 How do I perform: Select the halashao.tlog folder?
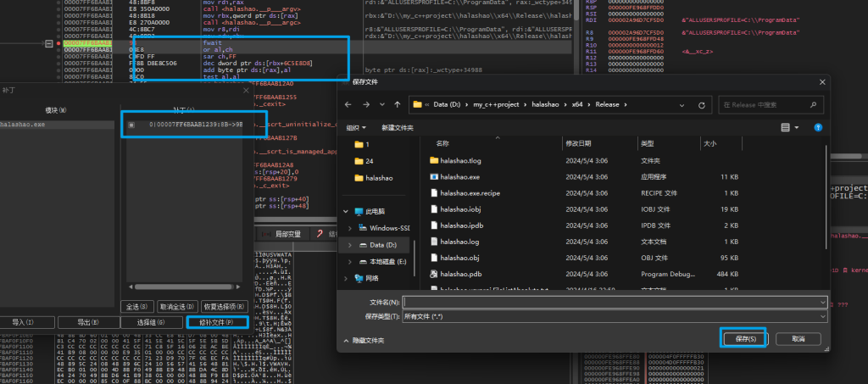[x=461, y=160]
